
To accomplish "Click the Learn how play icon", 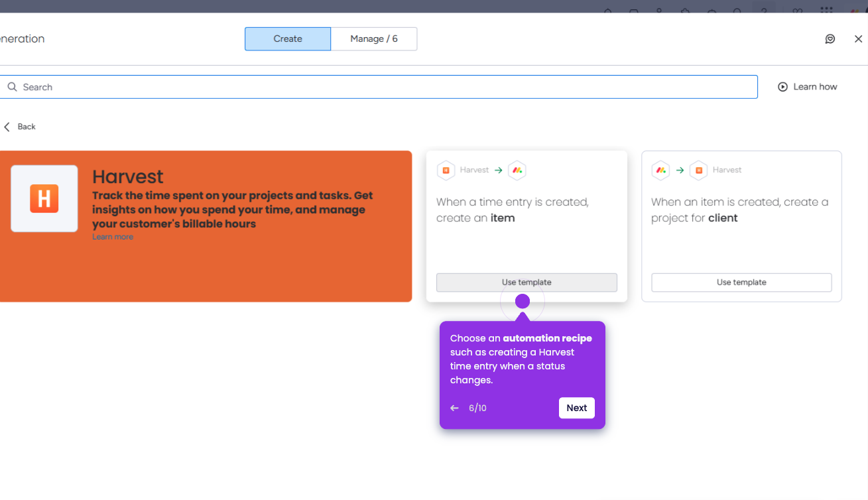I will click(x=782, y=87).
